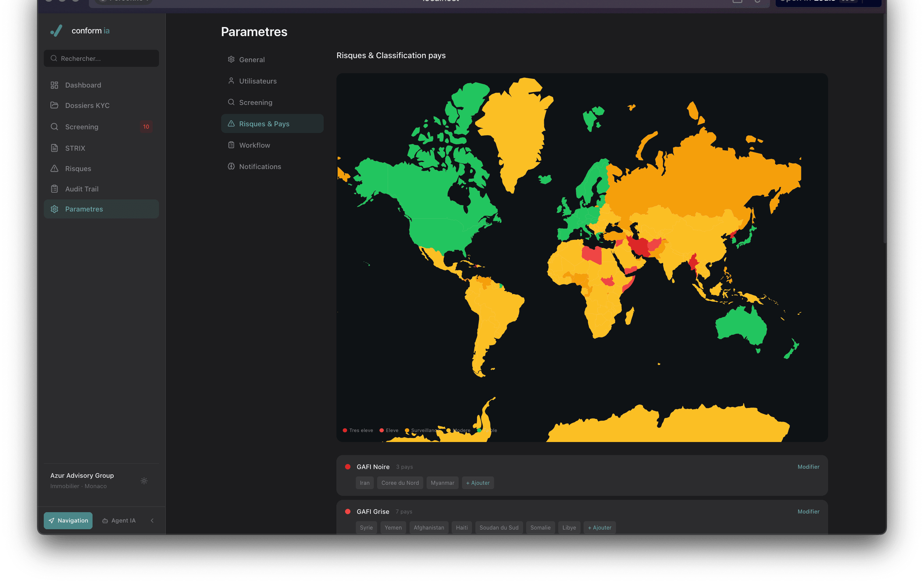Open Risques via the warning triangle icon
The width and height of the screenshot is (924, 584).
click(x=54, y=168)
